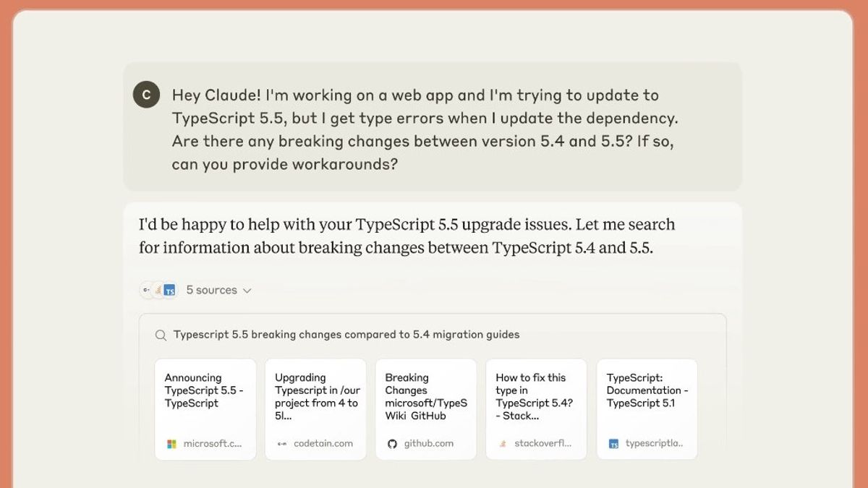Click the user message starting 'Hey Claude!'

point(425,129)
